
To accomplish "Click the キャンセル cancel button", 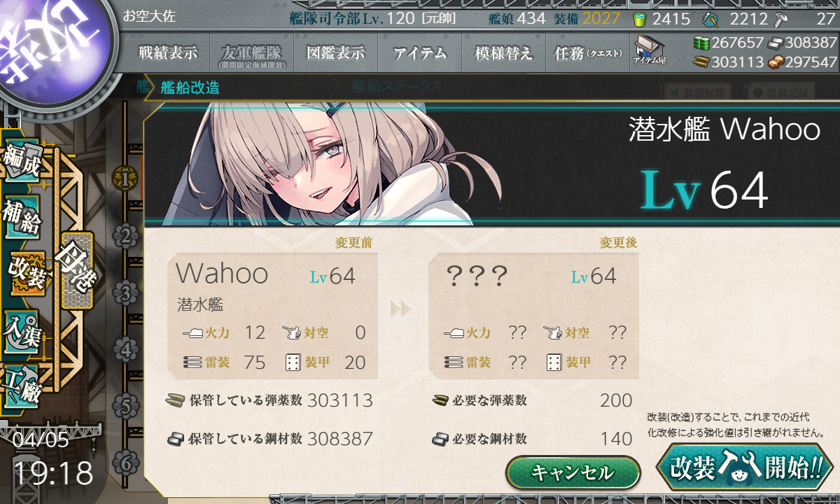I will tap(573, 473).
